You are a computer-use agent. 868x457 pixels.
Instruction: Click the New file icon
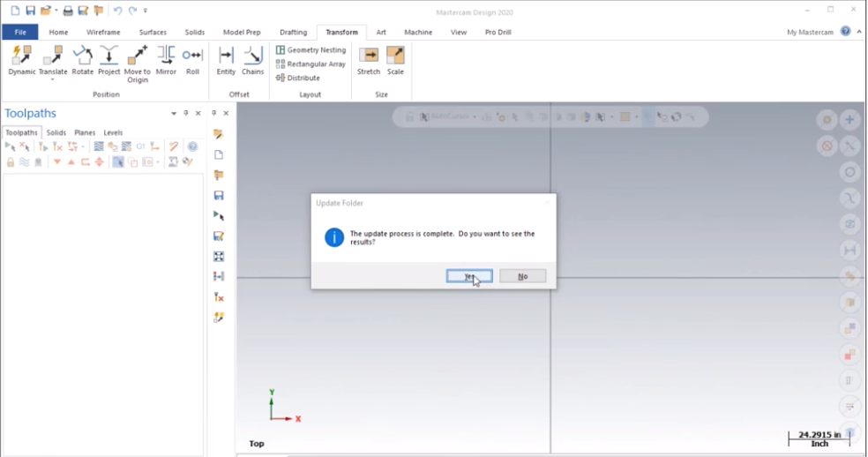[x=15, y=11]
